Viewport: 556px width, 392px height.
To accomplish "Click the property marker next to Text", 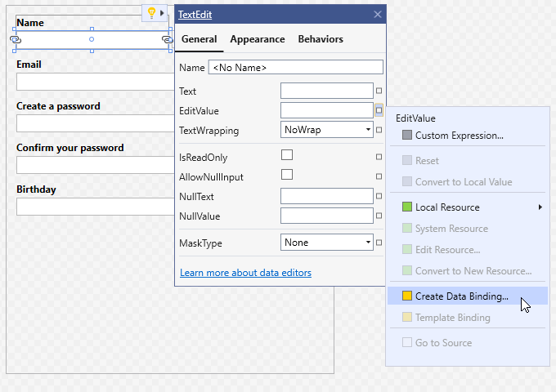I will click(x=379, y=91).
